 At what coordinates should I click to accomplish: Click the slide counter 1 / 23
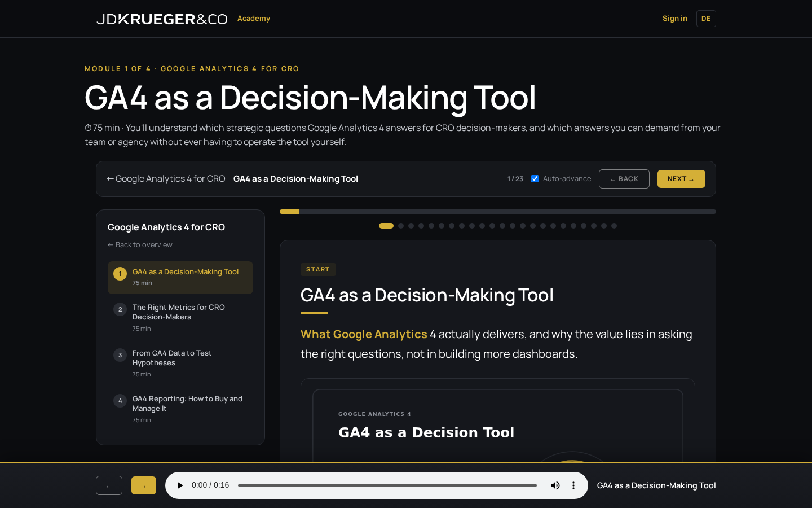click(x=515, y=179)
